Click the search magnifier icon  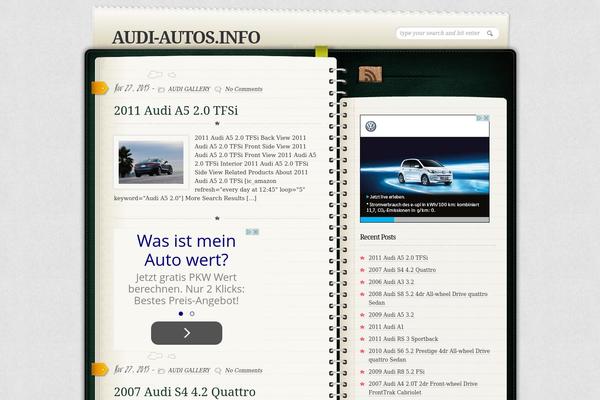coord(490,34)
